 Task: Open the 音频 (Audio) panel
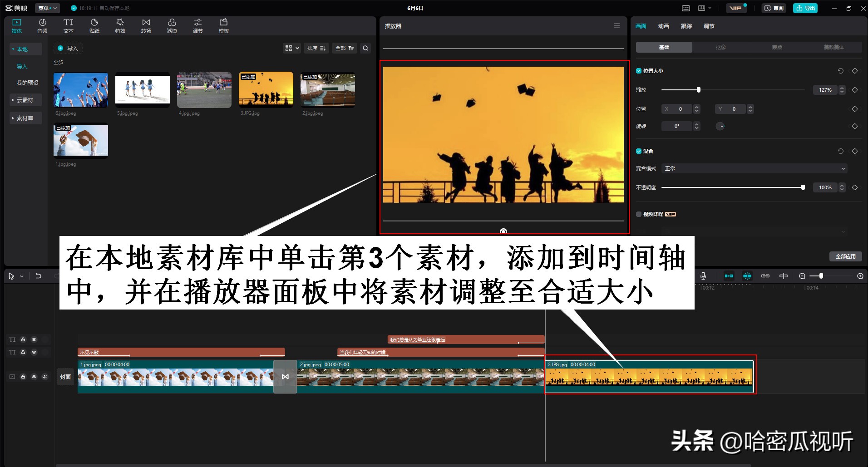coord(42,25)
